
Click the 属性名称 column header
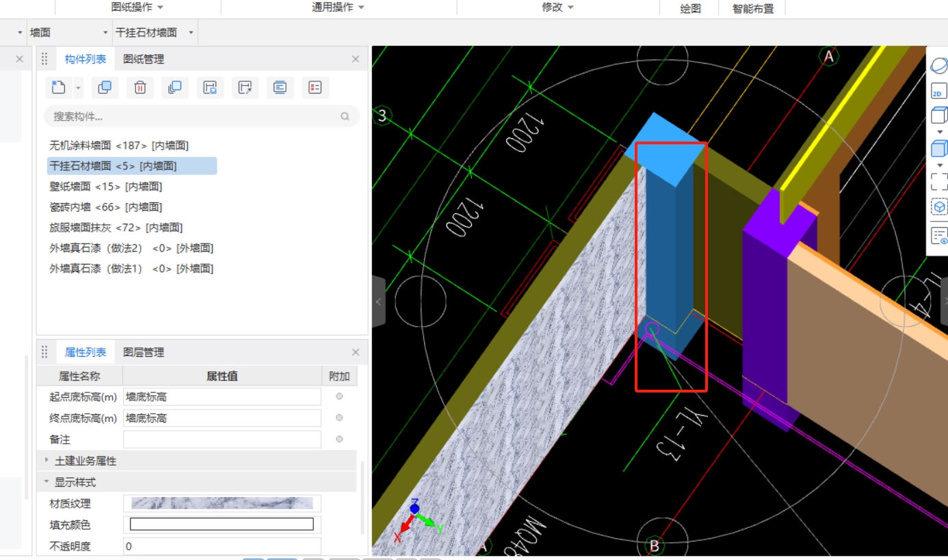point(79,376)
